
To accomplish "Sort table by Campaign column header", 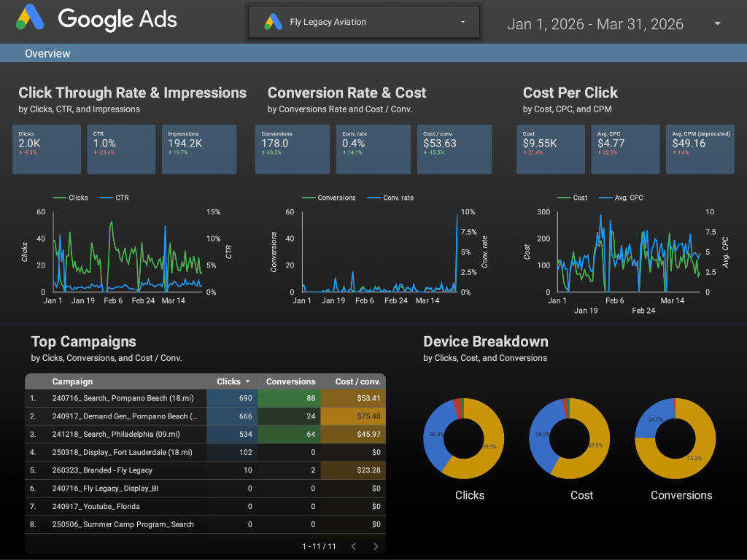I will (72, 381).
